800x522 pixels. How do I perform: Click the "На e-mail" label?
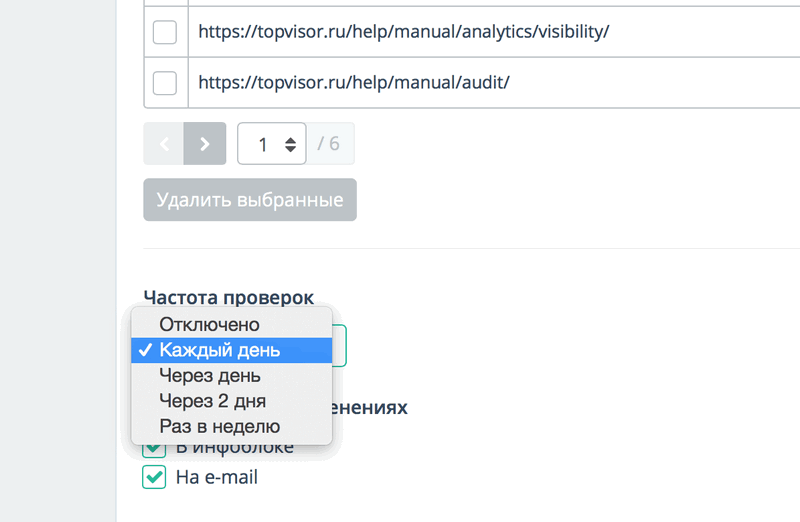click(x=216, y=478)
